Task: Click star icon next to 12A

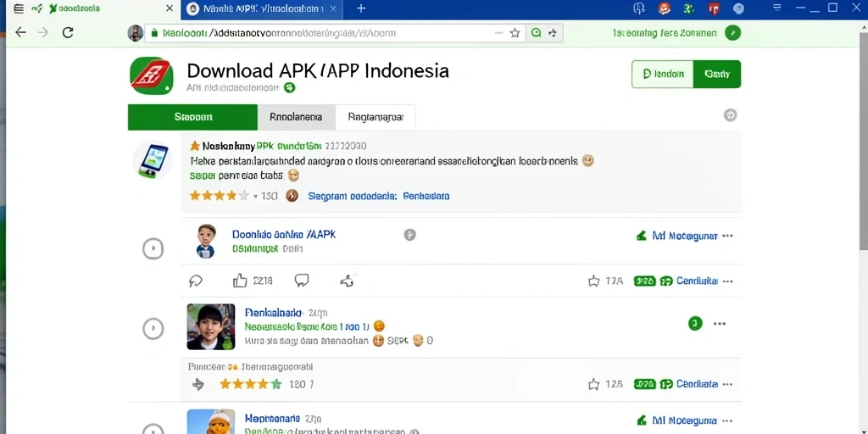Action: tap(594, 281)
